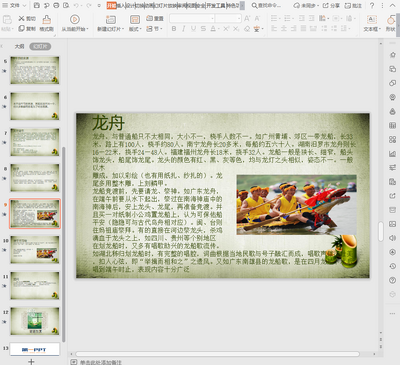Image resolution: width=400 pixels, height=365 pixels.
Task: Click the ribbon tabs scroll arrow
Action: pos(242,5)
